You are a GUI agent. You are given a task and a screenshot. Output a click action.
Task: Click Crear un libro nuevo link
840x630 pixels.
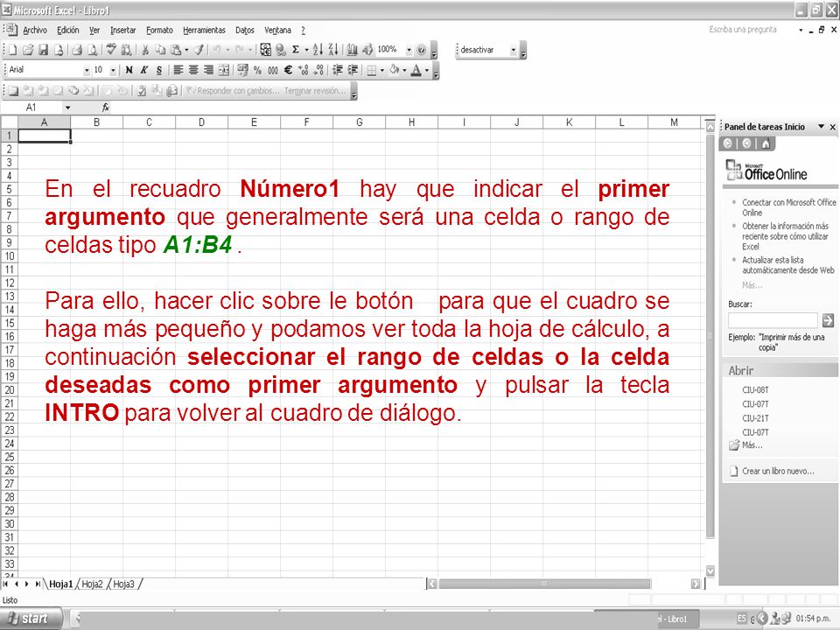(x=778, y=471)
